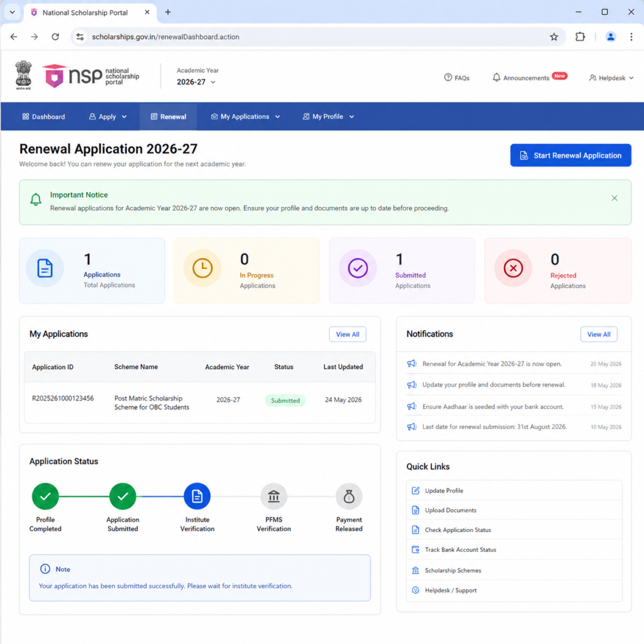Click the Application Submitted step icon
The width and height of the screenshot is (644, 644).
[x=123, y=496]
